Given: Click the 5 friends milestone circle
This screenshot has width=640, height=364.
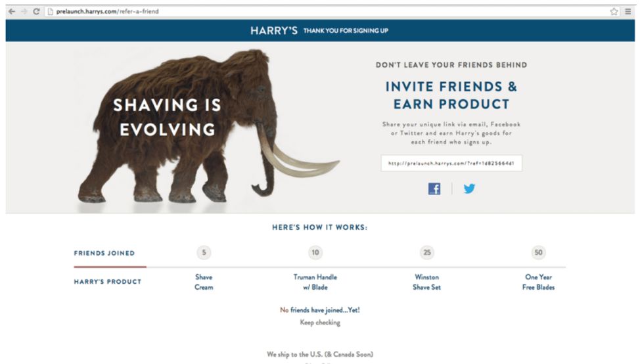Looking at the screenshot, I should coord(204,252).
